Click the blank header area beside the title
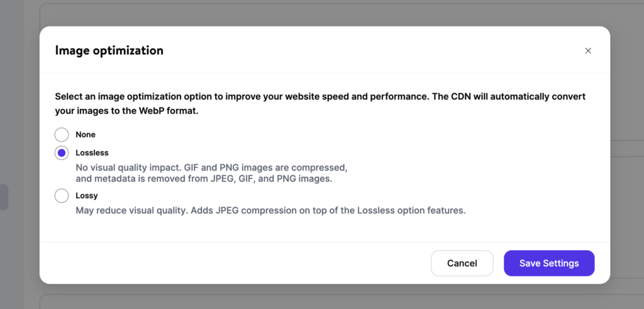 (x=370, y=50)
